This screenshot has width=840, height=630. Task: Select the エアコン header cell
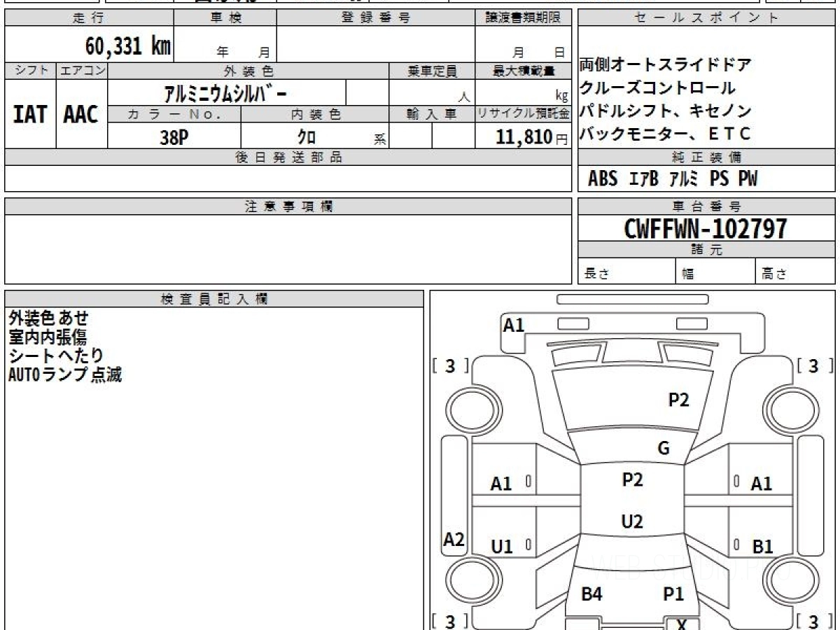[81, 71]
